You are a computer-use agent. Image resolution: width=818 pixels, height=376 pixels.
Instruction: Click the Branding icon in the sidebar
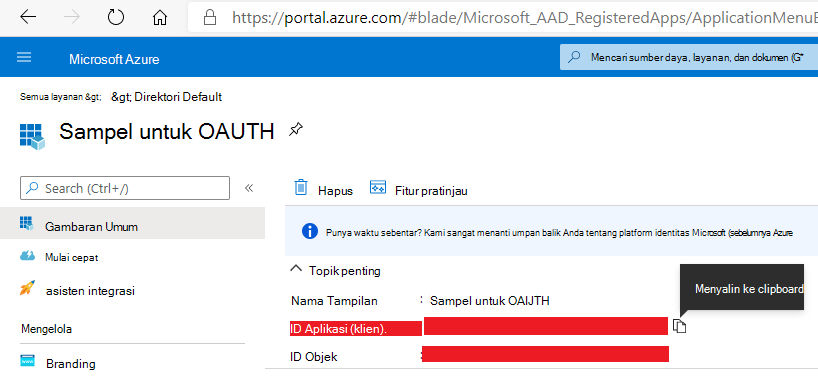27,360
